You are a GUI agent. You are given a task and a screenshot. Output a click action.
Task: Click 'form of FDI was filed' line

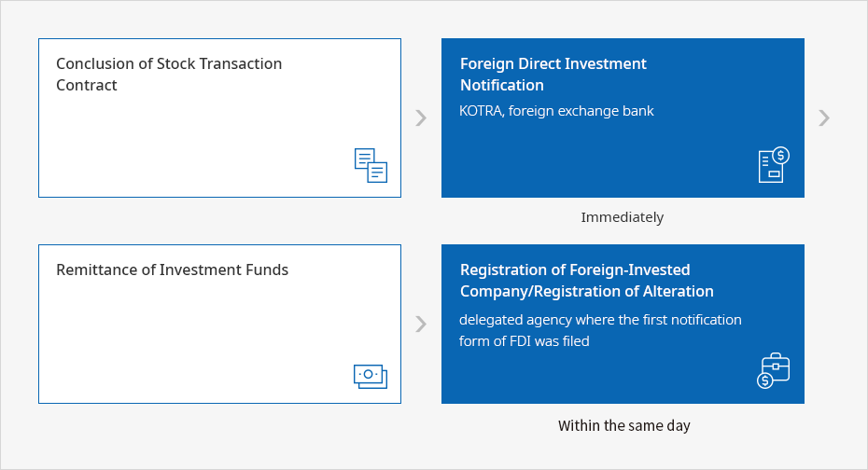[525, 341]
